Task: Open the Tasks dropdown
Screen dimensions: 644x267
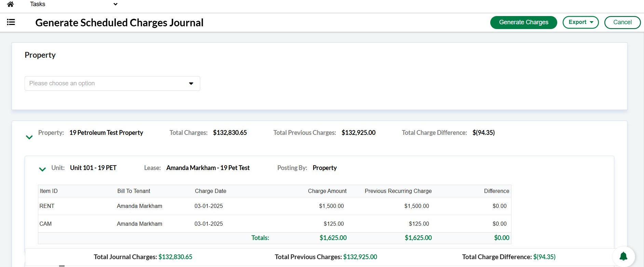Action: pos(73,4)
